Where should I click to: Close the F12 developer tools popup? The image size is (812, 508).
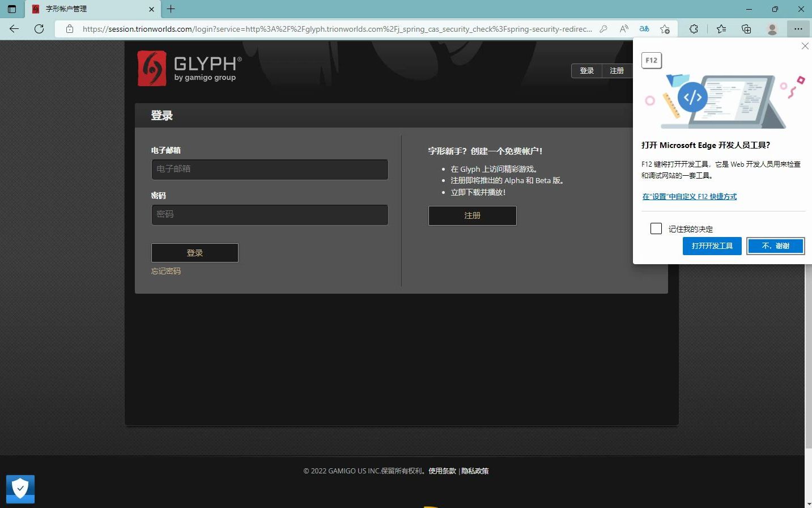click(x=805, y=46)
